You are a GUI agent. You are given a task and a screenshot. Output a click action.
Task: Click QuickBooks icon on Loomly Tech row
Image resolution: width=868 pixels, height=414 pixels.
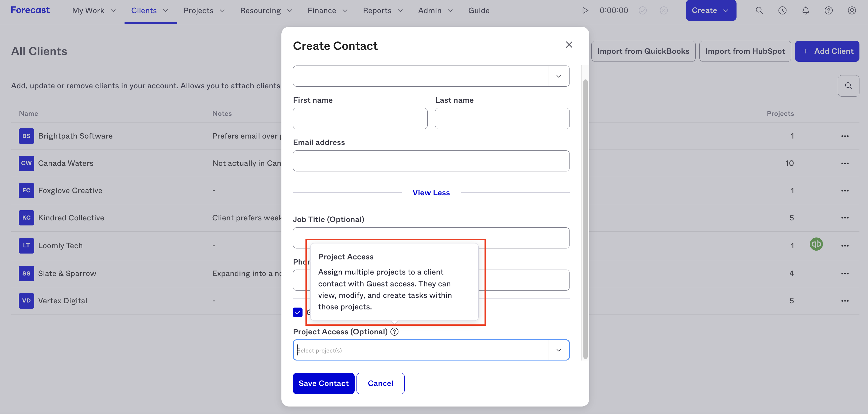pos(816,244)
